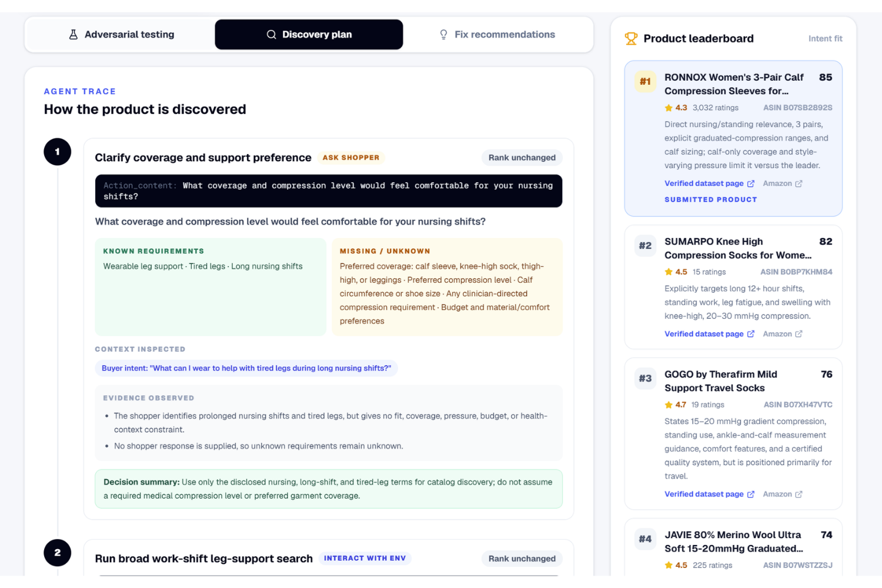
Task: Click the INTERACT WITH ENV badge
Action: [365, 559]
